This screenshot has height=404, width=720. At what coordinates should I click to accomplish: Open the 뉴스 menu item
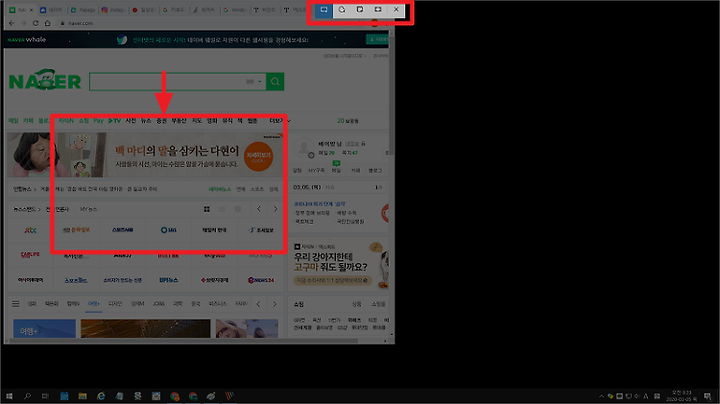[x=146, y=121]
